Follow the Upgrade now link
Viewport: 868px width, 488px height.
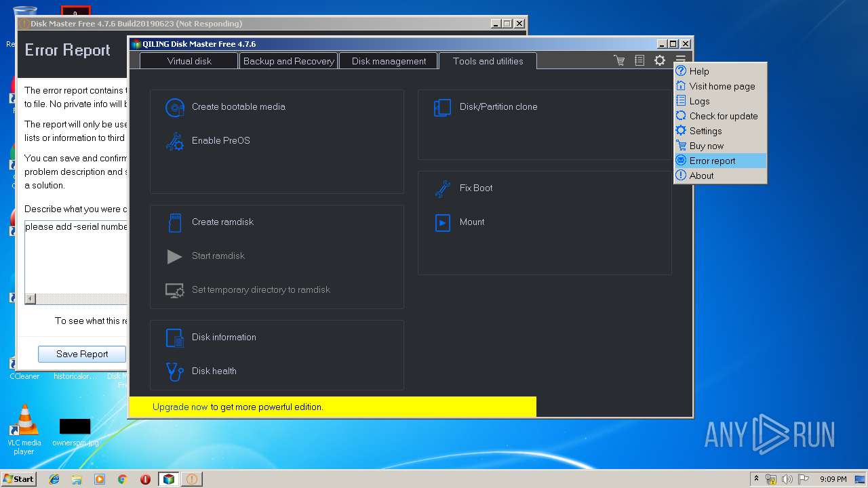coord(180,407)
